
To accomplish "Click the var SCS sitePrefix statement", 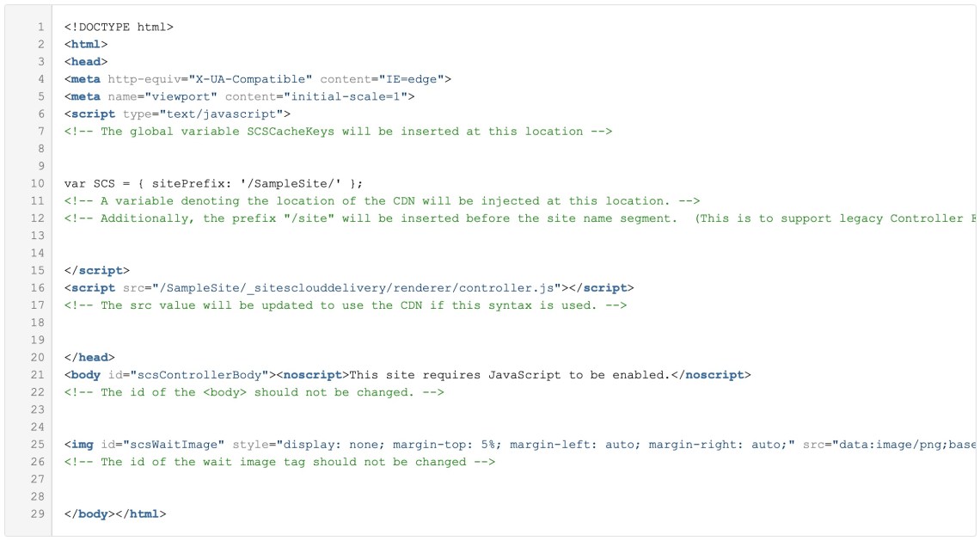I will pyautogui.click(x=213, y=183).
